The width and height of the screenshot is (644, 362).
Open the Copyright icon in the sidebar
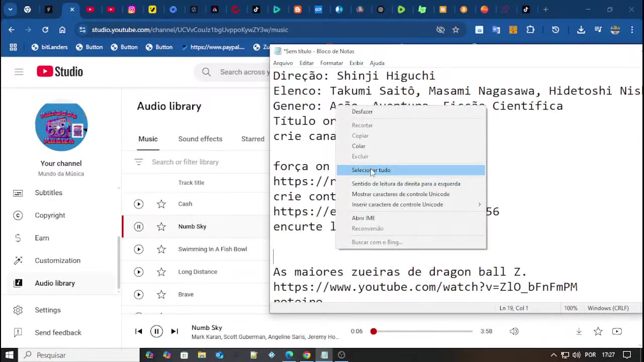18,216
